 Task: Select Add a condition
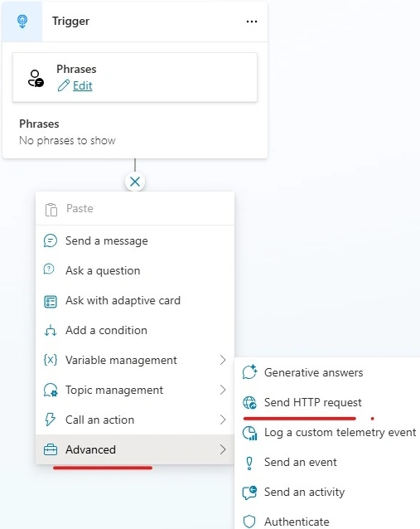pos(135,330)
